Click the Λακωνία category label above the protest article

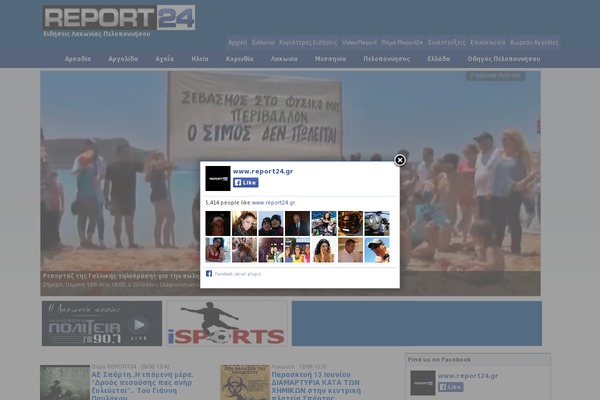pos(283,366)
